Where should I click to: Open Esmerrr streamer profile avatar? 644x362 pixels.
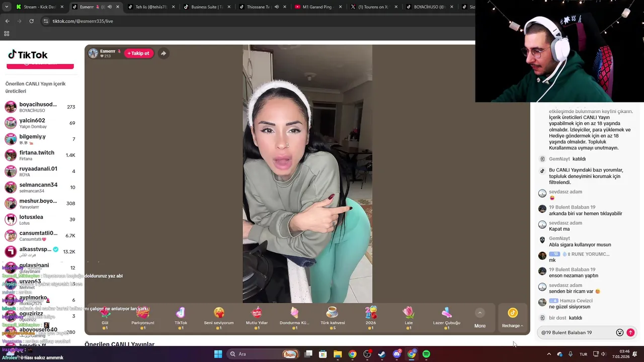(93, 53)
